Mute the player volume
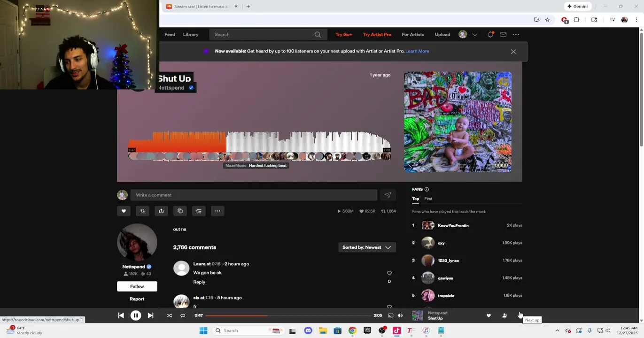This screenshot has width=644, height=338. [x=400, y=315]
